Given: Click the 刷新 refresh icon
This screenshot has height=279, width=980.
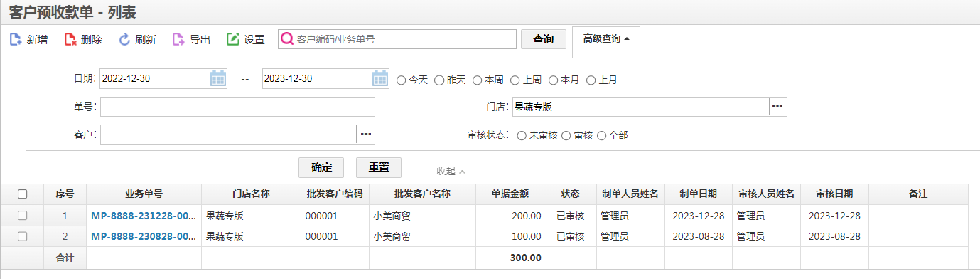Looking at the screenshot, I should tap(124, 39).
